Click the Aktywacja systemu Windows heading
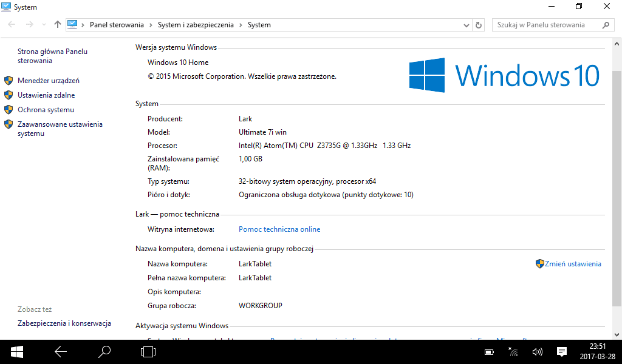This screenshot has height=364, width=622. pyautogui.click(x=182, y=326)
